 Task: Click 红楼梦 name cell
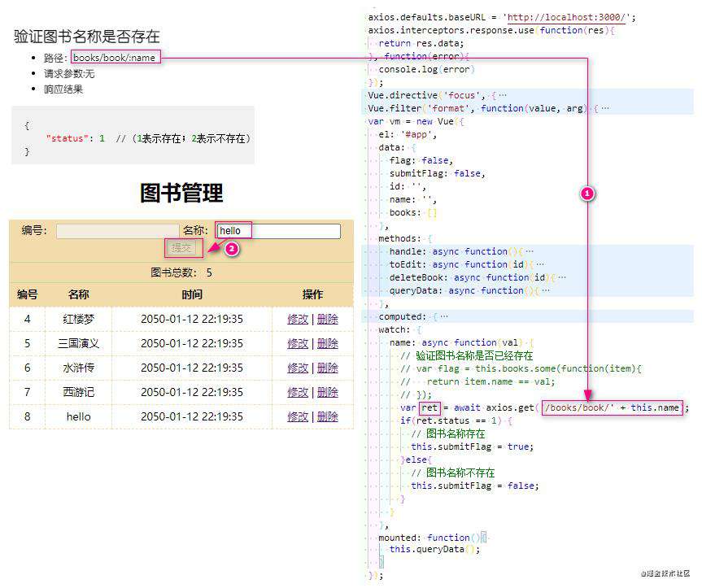pyautogui.click(x=78, y=319)
